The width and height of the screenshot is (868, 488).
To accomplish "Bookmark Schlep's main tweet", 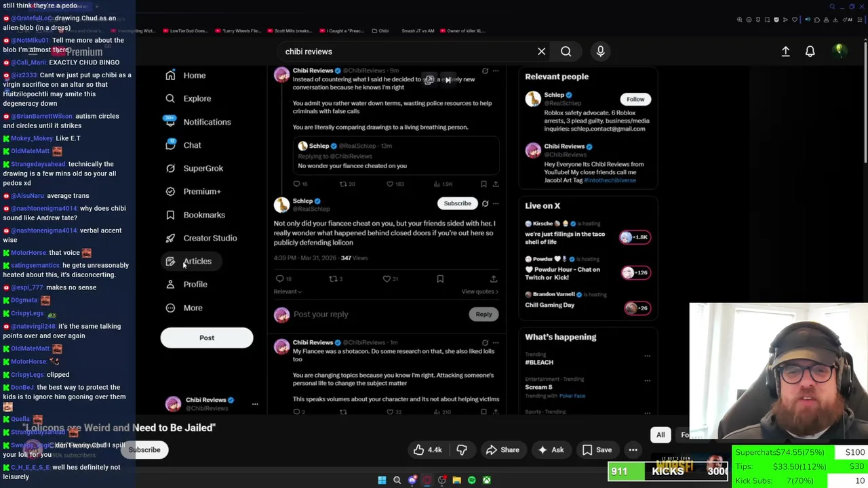I will click(x=440, y=279).
